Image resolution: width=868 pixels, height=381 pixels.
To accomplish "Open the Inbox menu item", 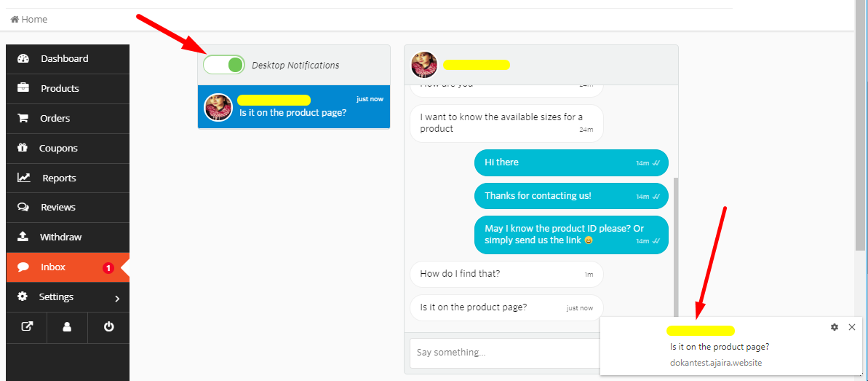I will pyautogui.click(x=53, y=267).
